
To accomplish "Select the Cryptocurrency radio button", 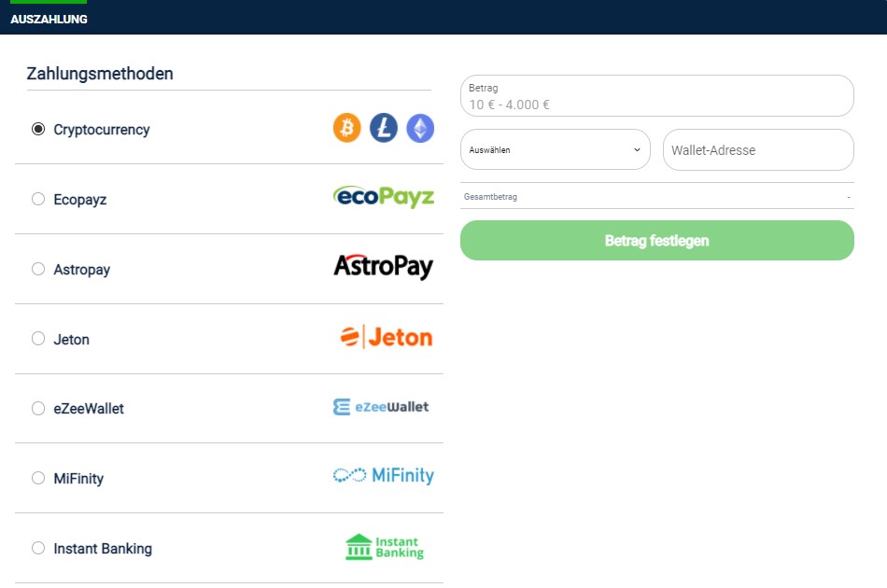I will click(x=38, y=129).
